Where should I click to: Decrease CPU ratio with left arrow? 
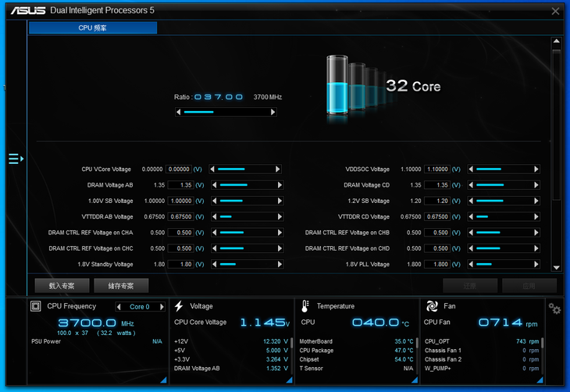click(178, 112)
